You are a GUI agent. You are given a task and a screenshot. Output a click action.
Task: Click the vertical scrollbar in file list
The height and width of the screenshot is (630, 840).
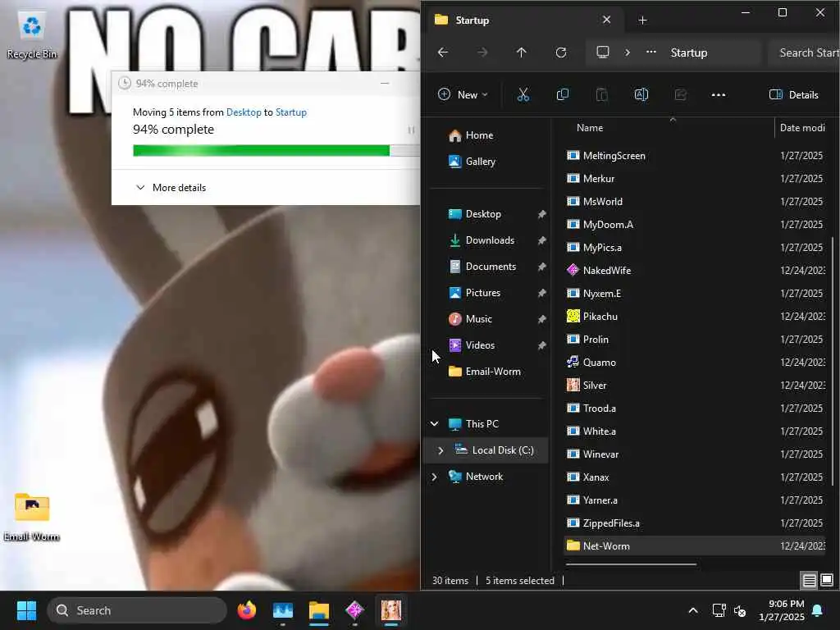pyautogui.click(x=832, y=362)
